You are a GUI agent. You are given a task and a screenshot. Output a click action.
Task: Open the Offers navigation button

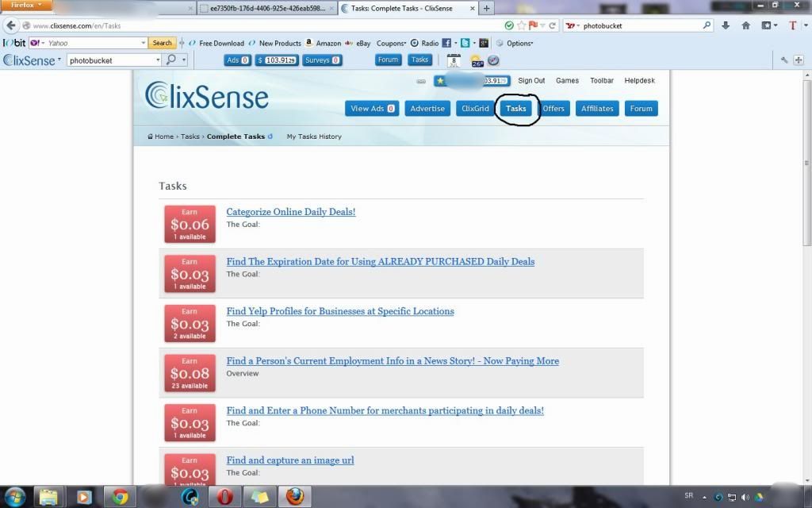click(553, 108)
